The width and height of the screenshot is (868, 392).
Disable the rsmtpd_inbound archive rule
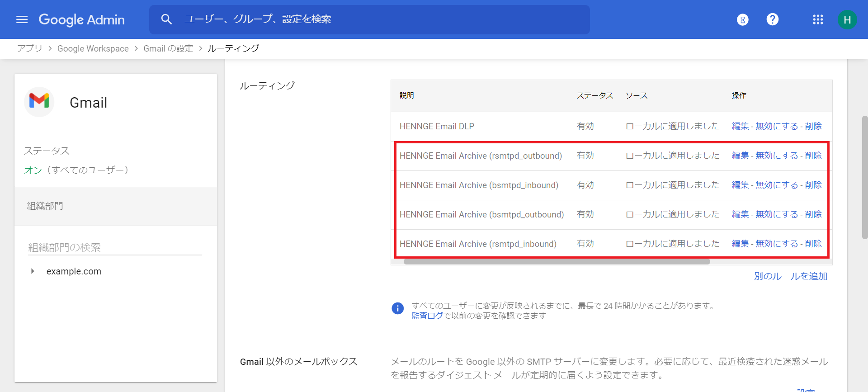point(777,244)
